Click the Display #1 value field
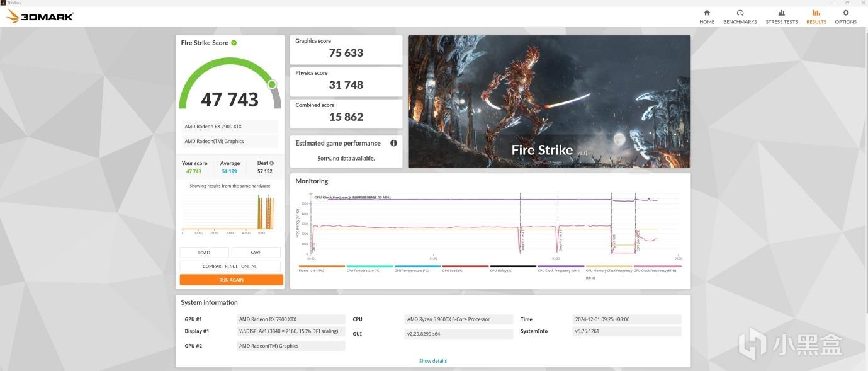The height and width of the screenshot is (371, 868). point(291,331)
